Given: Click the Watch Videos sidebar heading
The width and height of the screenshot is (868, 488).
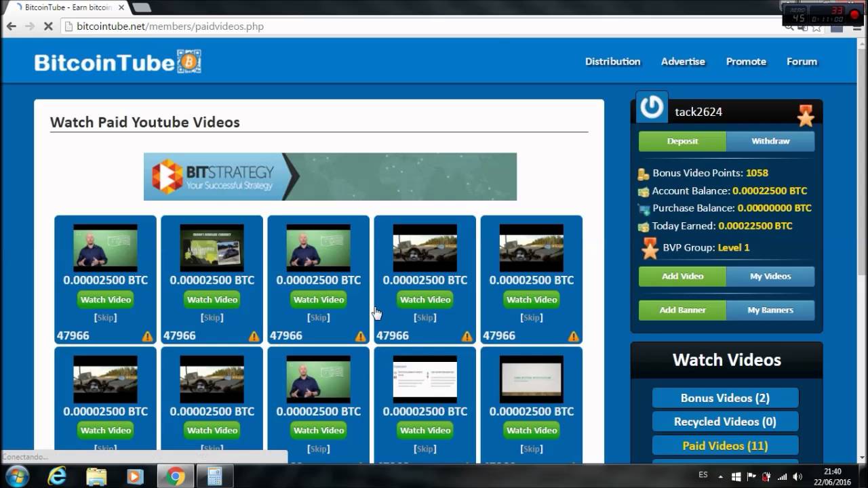Looking at the screenshot, I should pyautogui.click(x=726, y=360).
